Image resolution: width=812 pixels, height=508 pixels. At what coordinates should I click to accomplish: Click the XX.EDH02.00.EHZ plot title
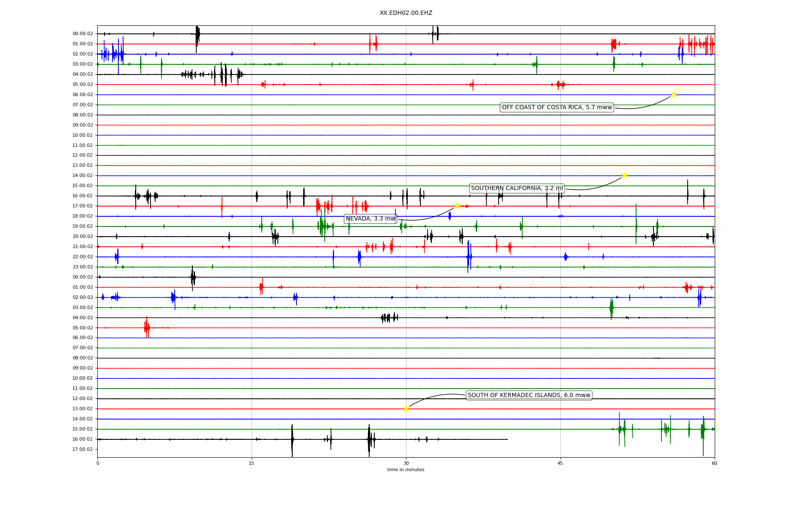tap(406, 13)
